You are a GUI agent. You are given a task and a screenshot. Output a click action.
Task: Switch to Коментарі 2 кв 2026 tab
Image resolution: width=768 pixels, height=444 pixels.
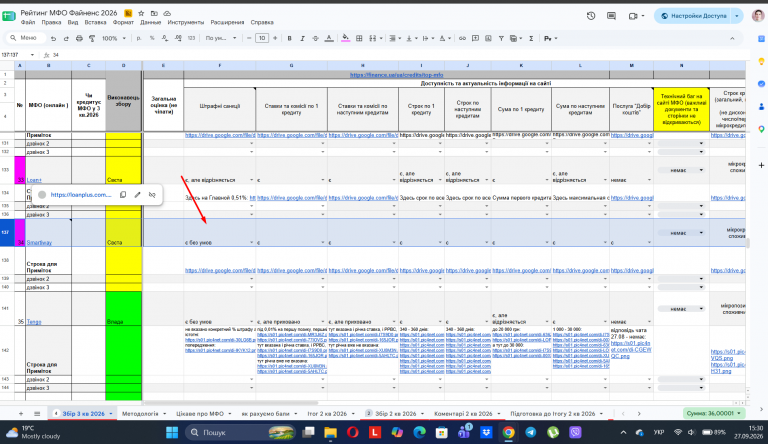click(x=463, y=414)
